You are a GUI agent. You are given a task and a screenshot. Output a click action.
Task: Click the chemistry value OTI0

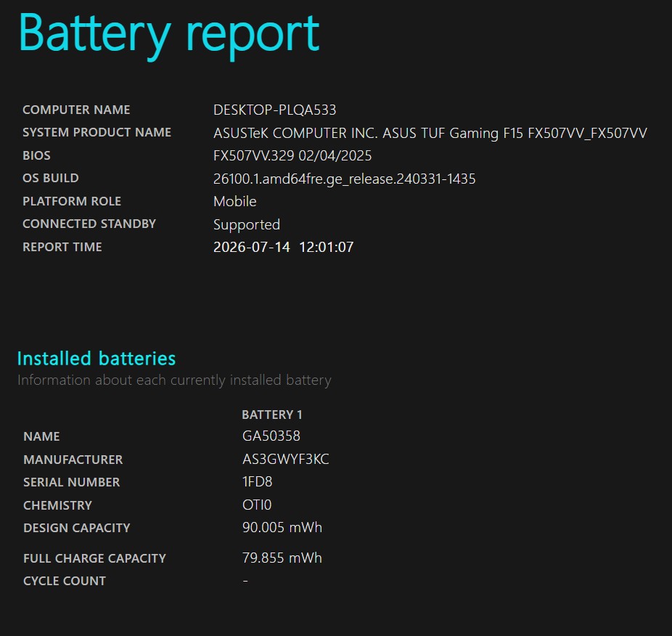257,505
